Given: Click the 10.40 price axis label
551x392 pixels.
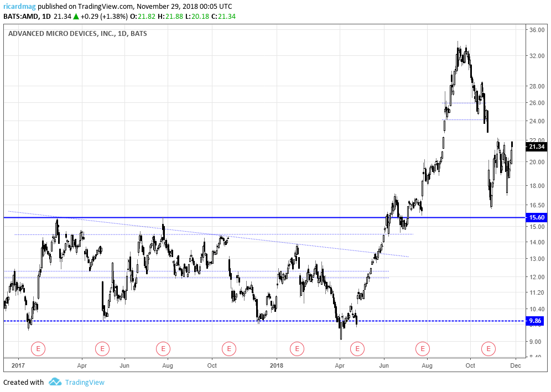Looking at the screenshot, I should pyautogui.click(x=537, y=309).
